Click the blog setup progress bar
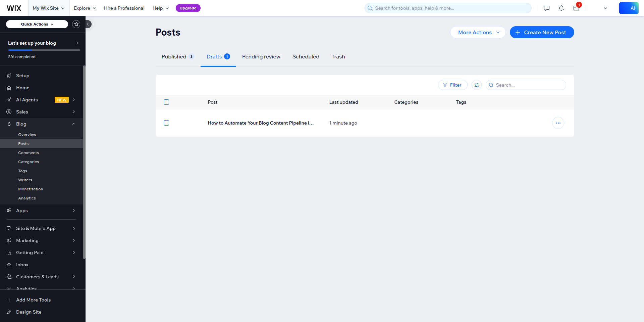The width and height of the screenshot is (644, 322). [44, 50]
